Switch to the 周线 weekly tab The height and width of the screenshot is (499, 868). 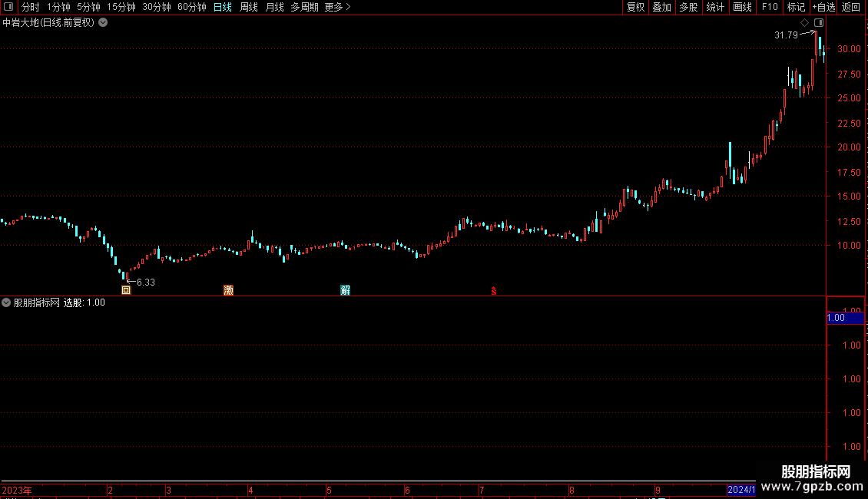tap(249, 7)
